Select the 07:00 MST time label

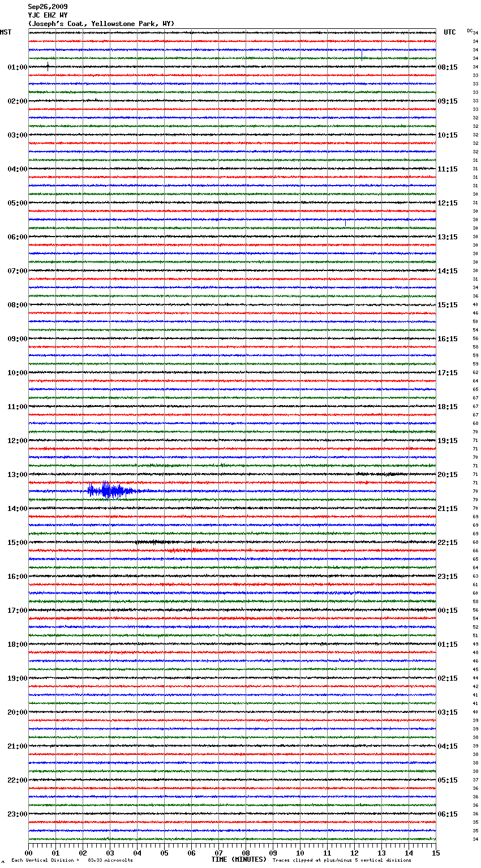(x=18, y=271)
